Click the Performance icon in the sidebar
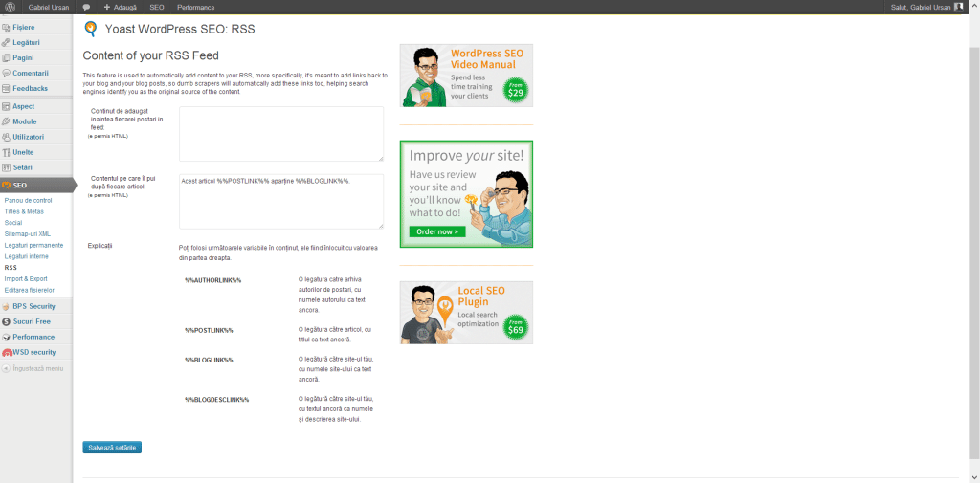Viewport: 980px width, 483px height. (x=6, y=337)
